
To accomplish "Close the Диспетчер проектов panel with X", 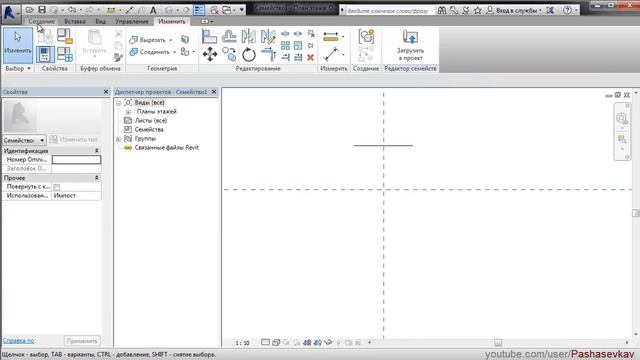I will [x=214, y=92].
